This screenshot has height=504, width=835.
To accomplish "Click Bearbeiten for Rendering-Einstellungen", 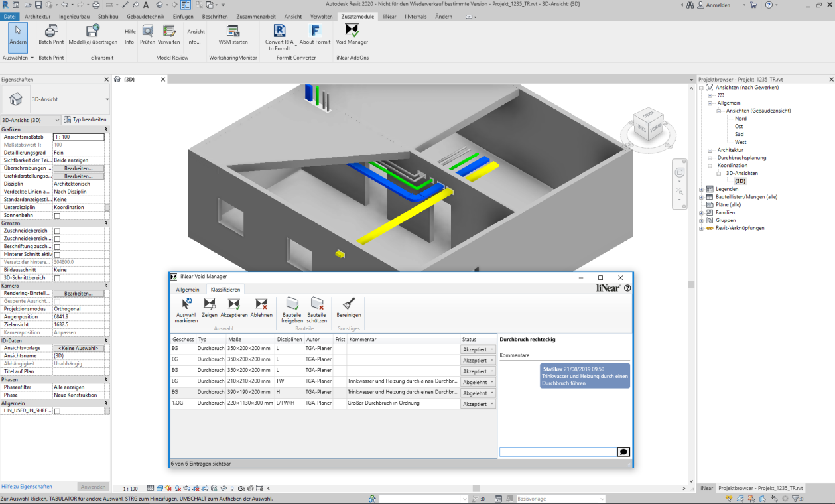I will point(78,293).
